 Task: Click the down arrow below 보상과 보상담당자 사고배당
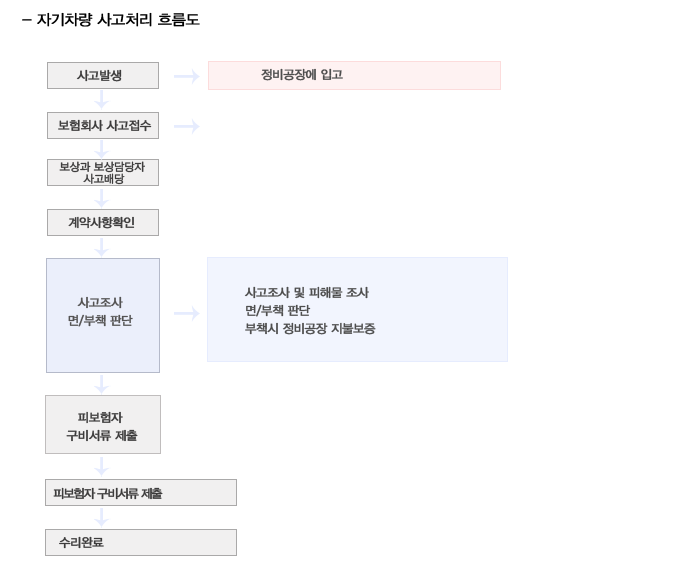click(x=102, y=198)
